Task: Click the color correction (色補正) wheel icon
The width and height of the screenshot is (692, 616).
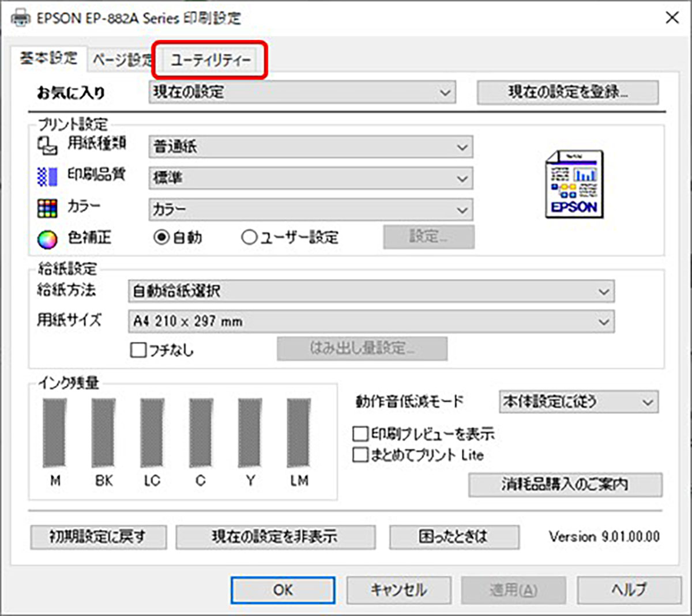Action: [47, 239]
